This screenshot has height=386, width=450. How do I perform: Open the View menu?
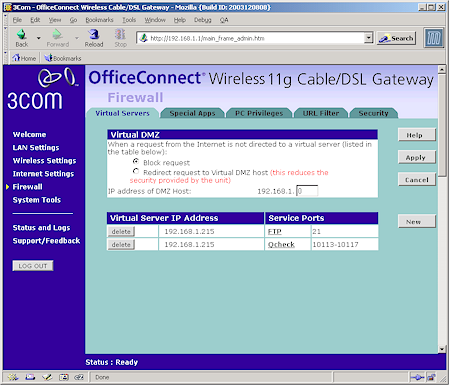click(55, 20)
